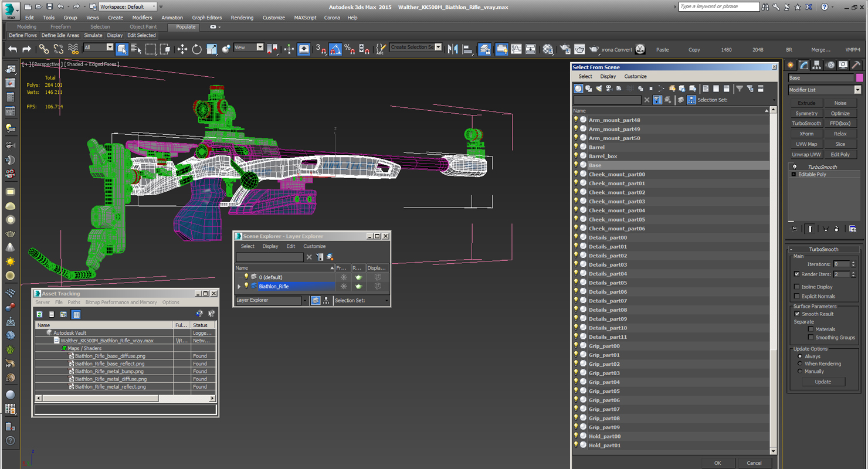The height and width of the screenshot is (469, 868).
Task: Click the Unwrap UVW modifier button
Action: click(806, 155)
